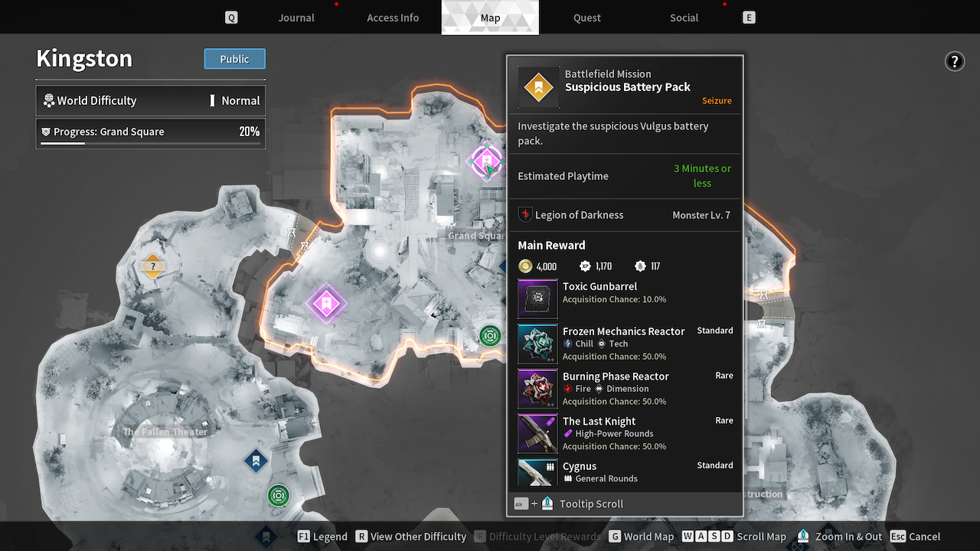Expand the Progress: Grand Square panel

tap(150, 132)
